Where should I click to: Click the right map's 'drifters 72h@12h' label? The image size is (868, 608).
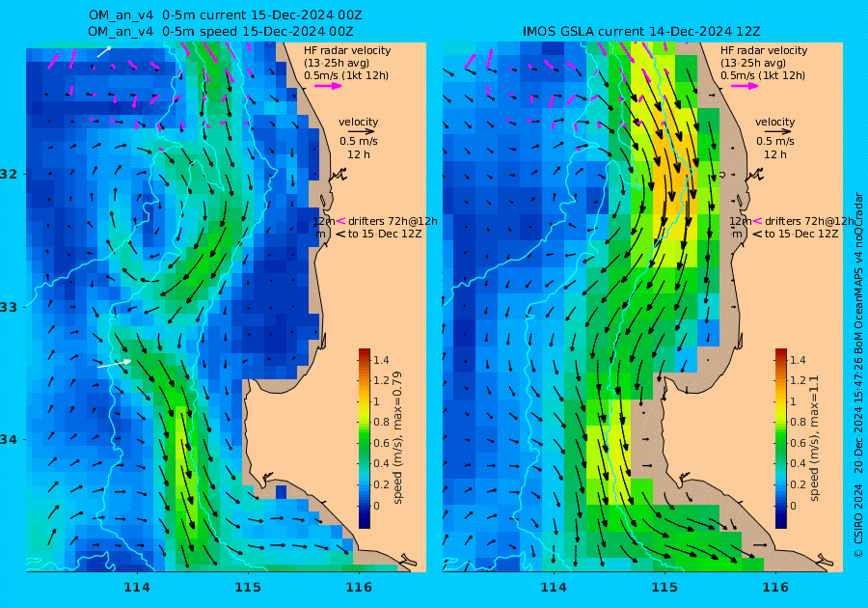(x=809, y=221)
